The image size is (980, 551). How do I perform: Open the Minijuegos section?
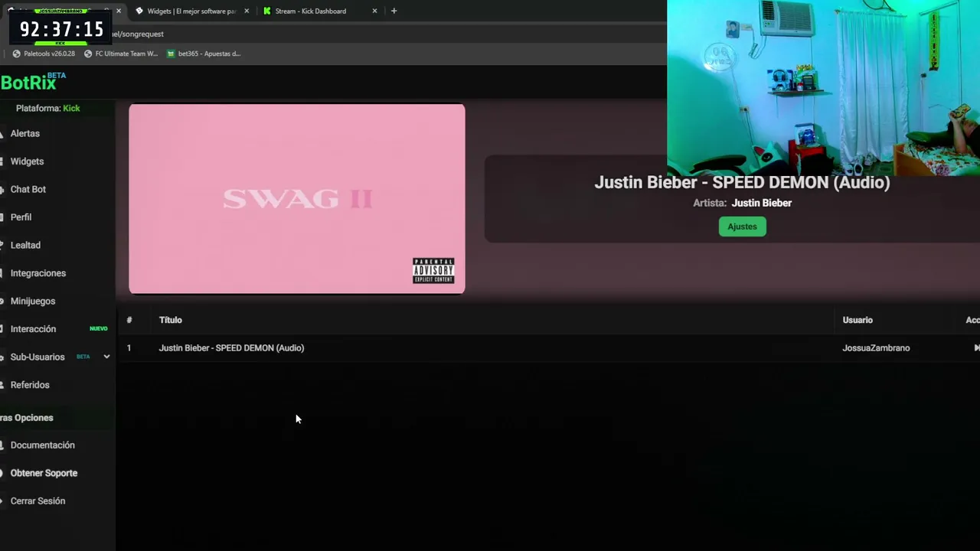tap(33, 301)
